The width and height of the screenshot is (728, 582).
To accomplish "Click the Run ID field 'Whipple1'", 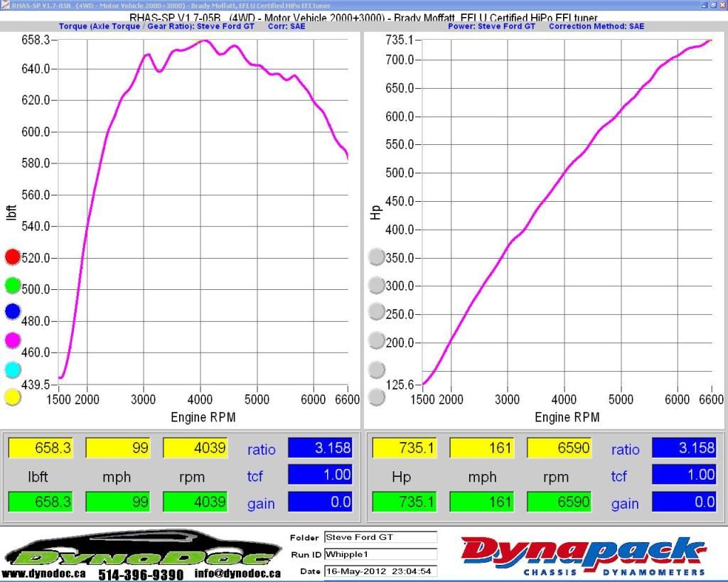I will (x=381, y=554).
